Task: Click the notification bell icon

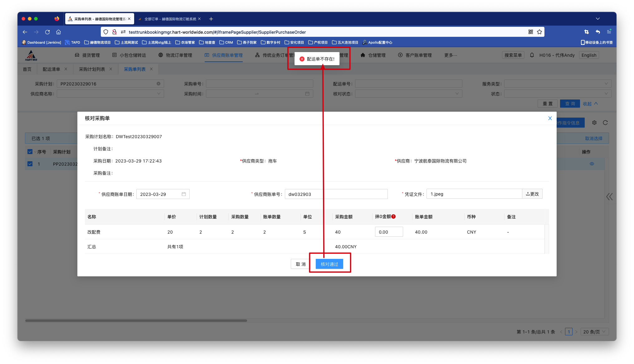Action: [x=532, y=55]
